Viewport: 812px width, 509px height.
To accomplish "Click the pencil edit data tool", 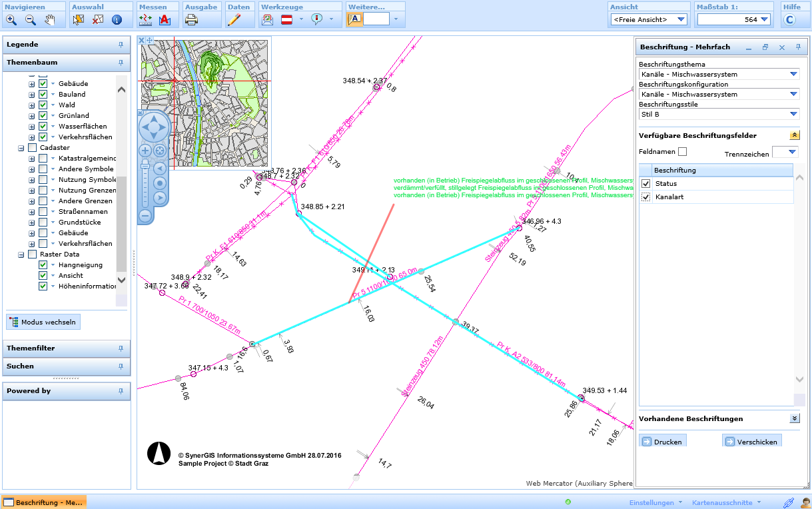I will (233, 19).
